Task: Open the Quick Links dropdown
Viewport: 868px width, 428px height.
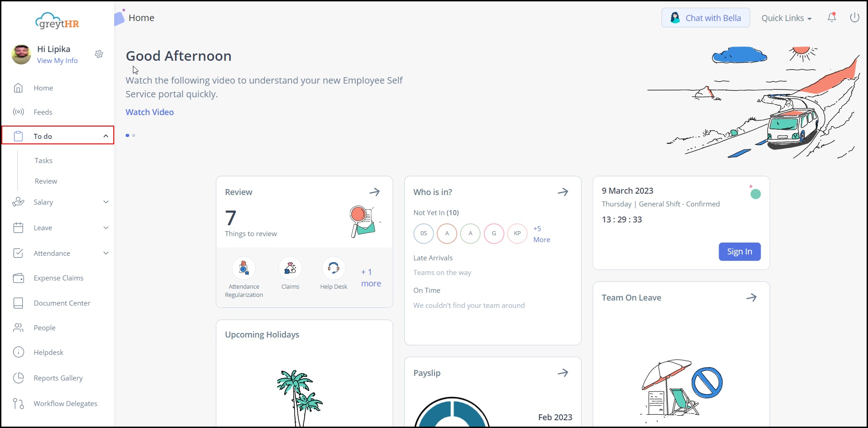Action: (786, 18)
